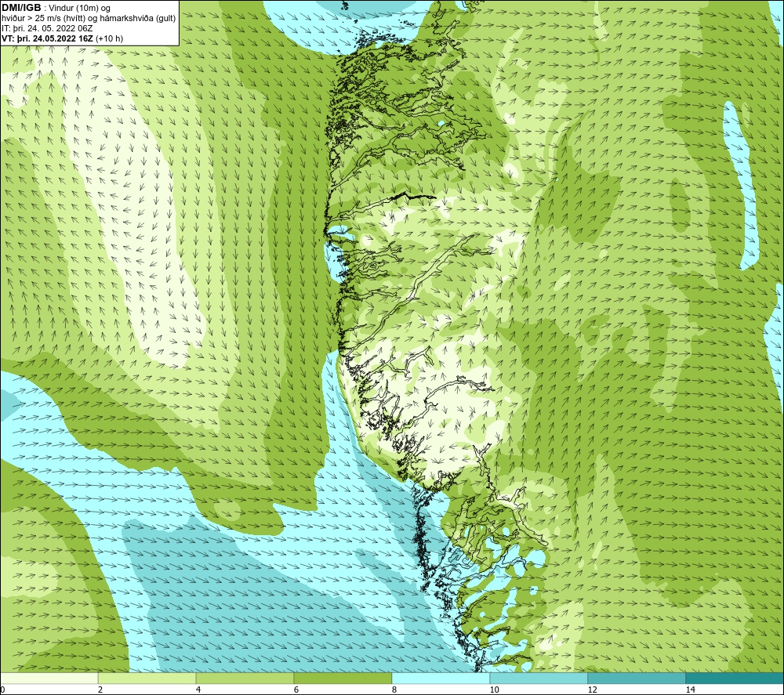This screenshot has height=695, width=784.
Task: Click the legend value label '4'
Action: click(x=198, y=690)
